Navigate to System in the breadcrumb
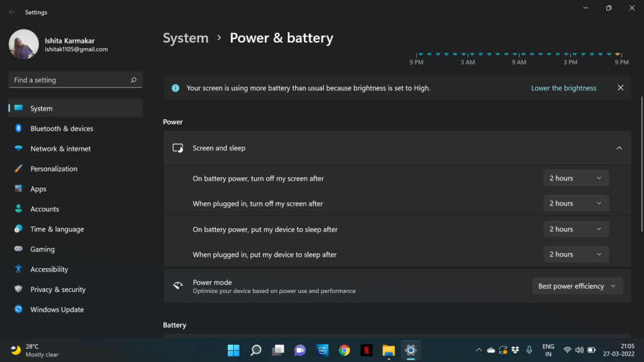 pos(186,38)
